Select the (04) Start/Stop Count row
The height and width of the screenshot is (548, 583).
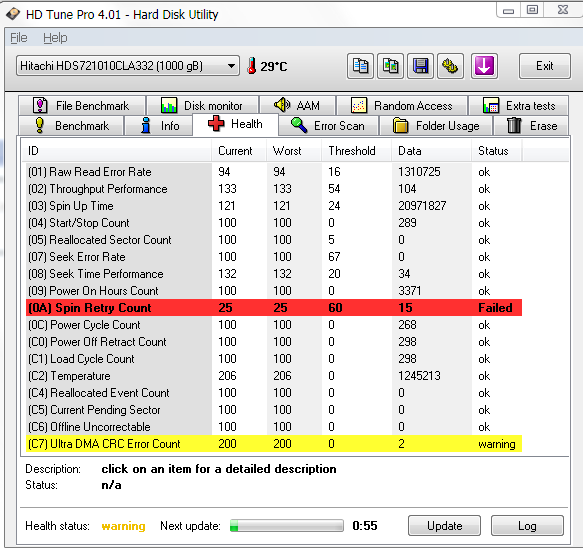(x=274, y=223)
